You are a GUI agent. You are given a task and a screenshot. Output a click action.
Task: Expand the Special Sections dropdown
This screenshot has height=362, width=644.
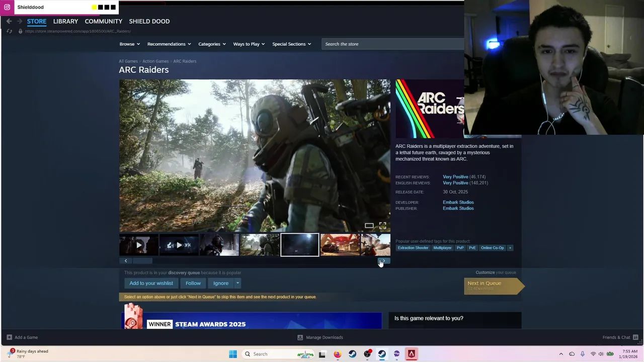coord(292,44)
